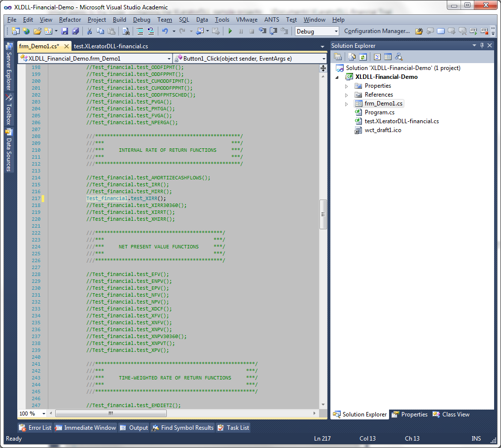The height and width of the screenshot is (448, 501).
Task: Expand the References node
Action: (x=346, y=95)
